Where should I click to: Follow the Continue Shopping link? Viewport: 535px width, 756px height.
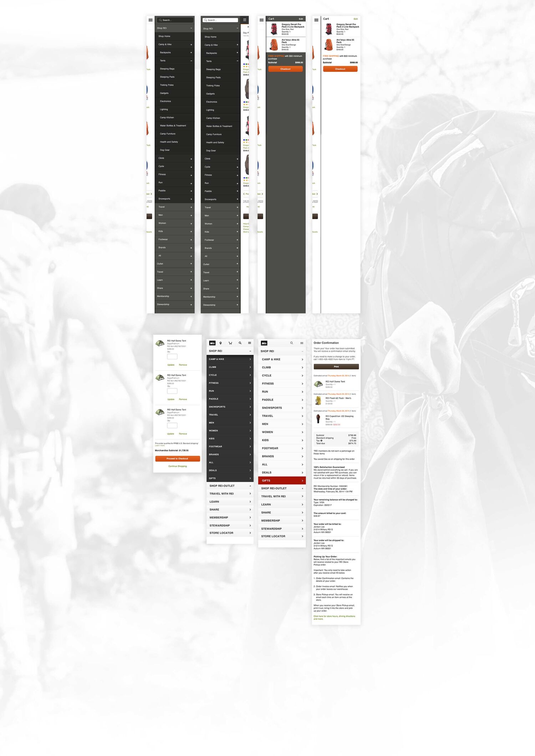178,466
